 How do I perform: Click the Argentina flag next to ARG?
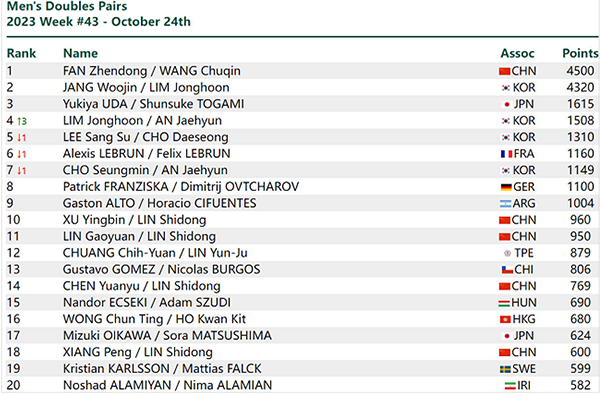[x=505, y=204]
